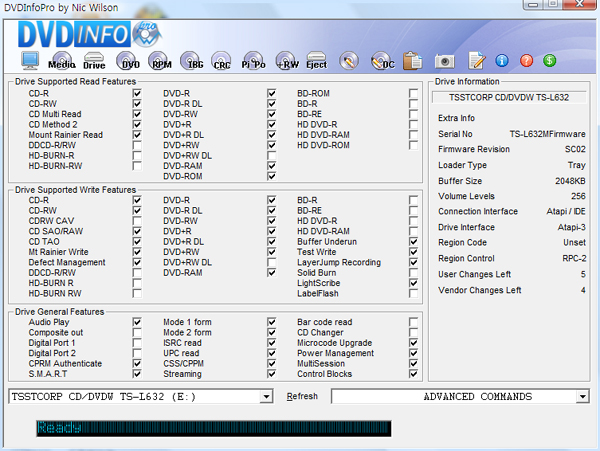Open the blue info about icon
Screen dimensions: 600x451
(502, 60)
